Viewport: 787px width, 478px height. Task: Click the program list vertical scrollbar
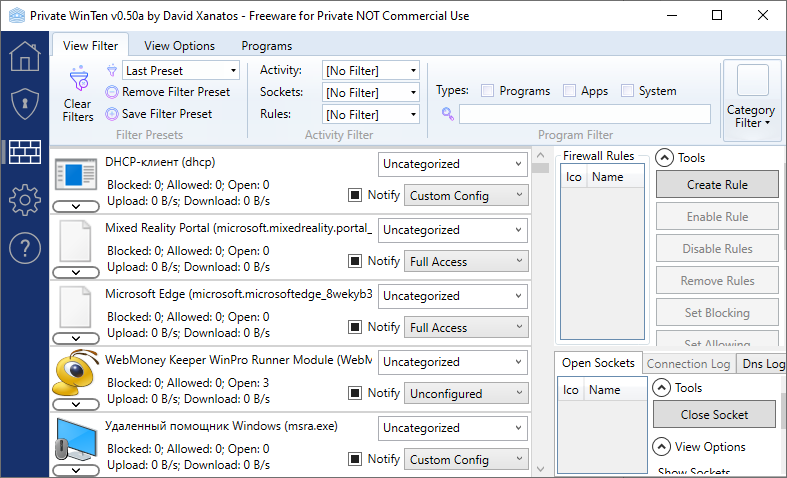pyautogui.click(x=540, y=300)
